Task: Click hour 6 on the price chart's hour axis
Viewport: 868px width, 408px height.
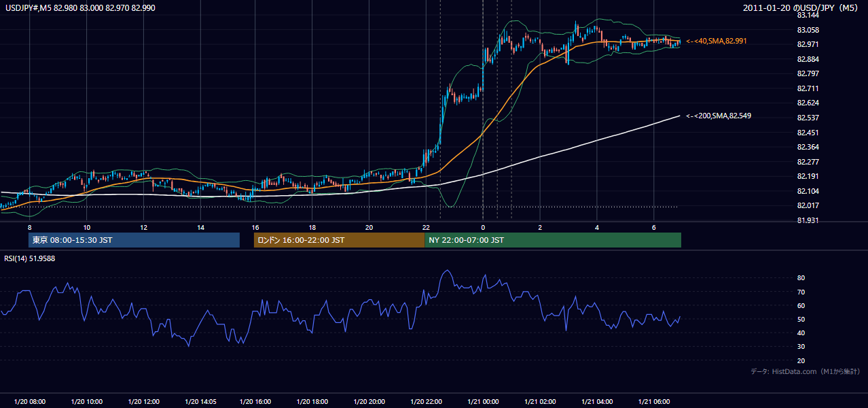Action: coord(653,227)
